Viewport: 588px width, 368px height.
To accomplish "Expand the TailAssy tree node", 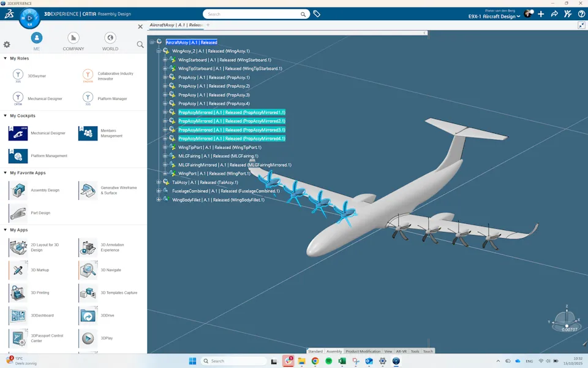I will (x=157, y=182).
